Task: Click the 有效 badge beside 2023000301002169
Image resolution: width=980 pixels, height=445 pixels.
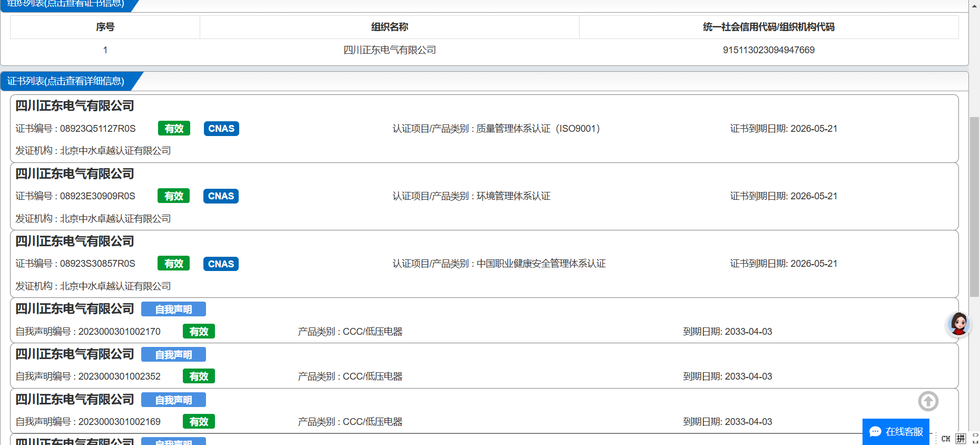Action: (199, 422)
